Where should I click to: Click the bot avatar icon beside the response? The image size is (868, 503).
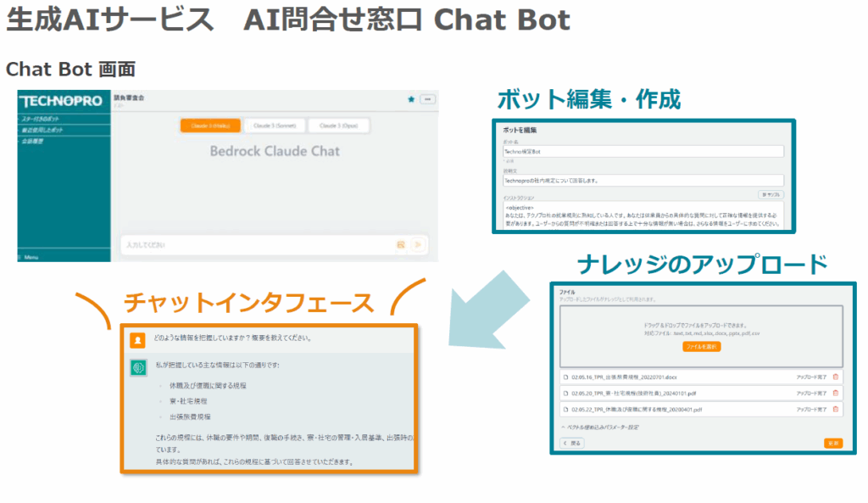coord(137,367)
